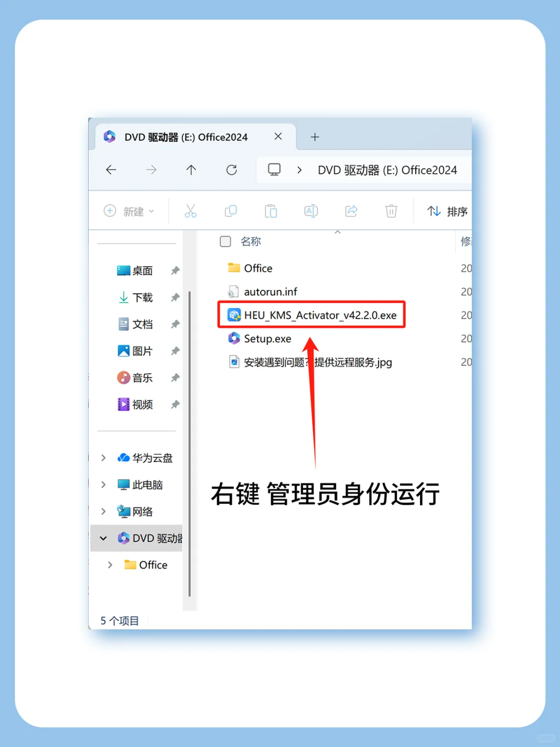This screenshot has width=560, height=747.
Task: Select the Cut icon in the toolbar
Action: 191,211
